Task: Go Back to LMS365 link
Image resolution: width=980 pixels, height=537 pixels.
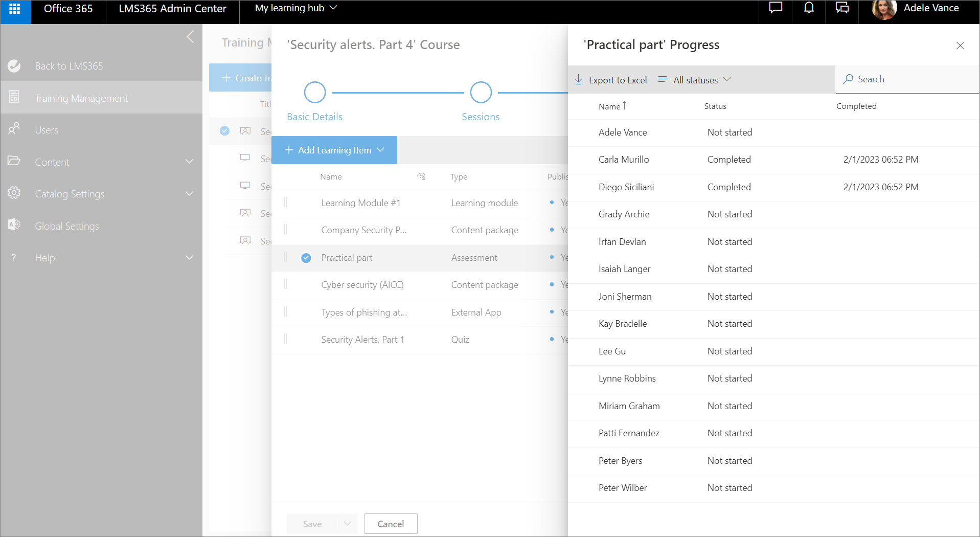Action: [x=69, y=66]
